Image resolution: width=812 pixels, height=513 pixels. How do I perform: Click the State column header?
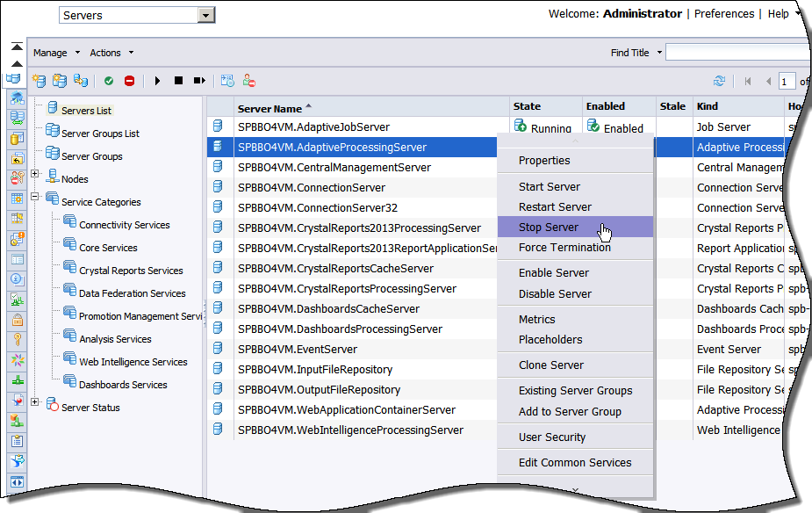546,106
